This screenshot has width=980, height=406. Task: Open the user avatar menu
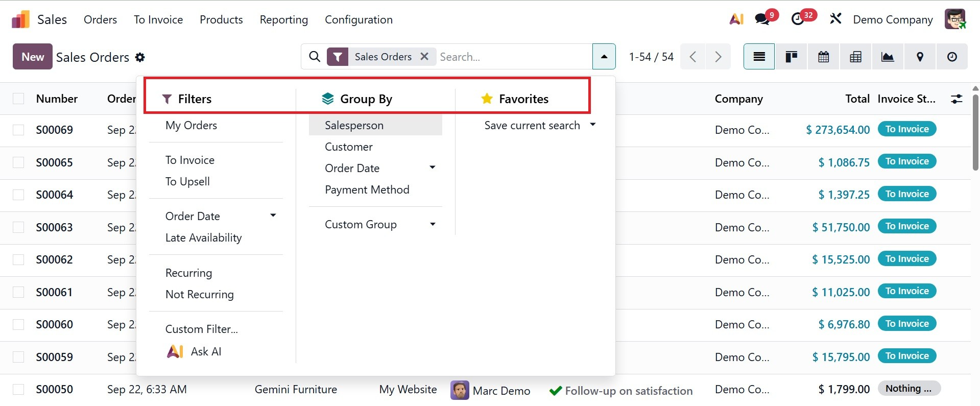tap(955, 19)
